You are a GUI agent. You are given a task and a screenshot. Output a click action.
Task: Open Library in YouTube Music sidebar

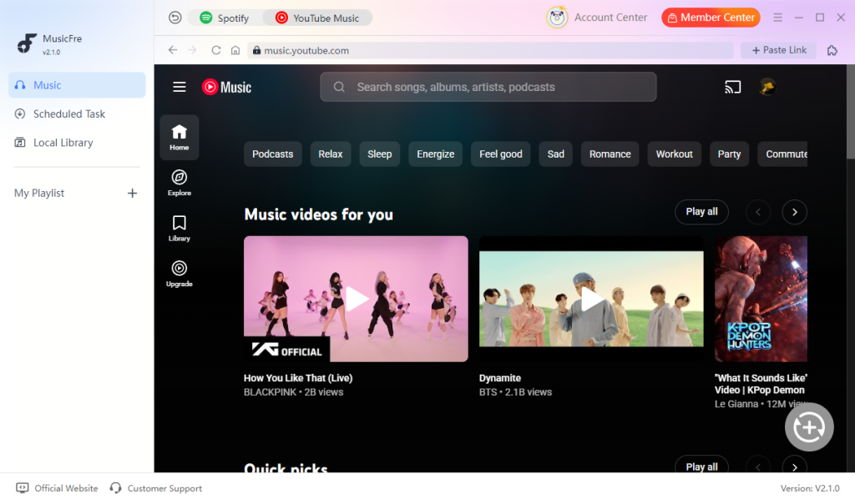(x=179, y=229)
